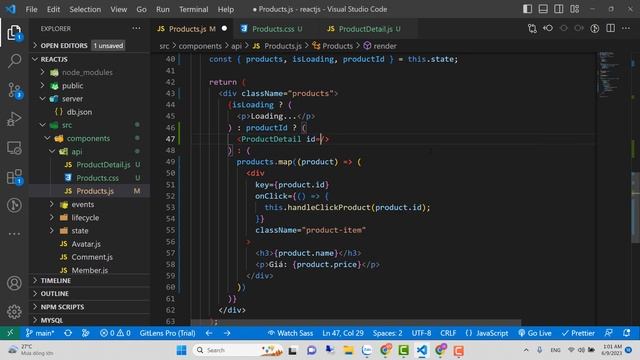Click GitLens Pro (Trial) status item
640x360 pixels.
coord(167,333)
